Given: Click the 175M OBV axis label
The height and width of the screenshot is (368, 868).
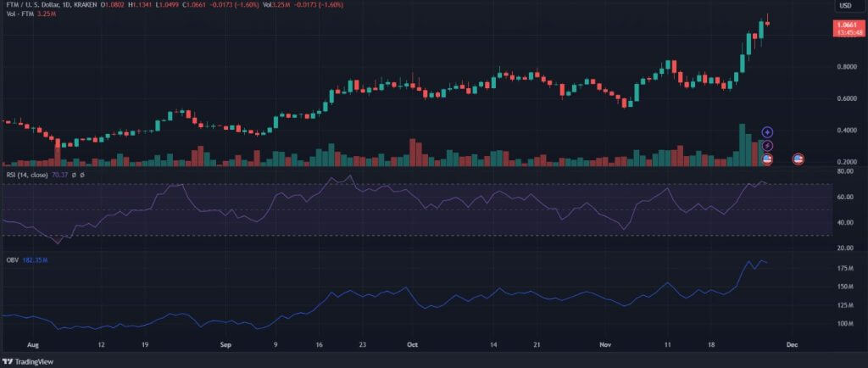Looking at the screenshot, I should click(x=845, y=269).
